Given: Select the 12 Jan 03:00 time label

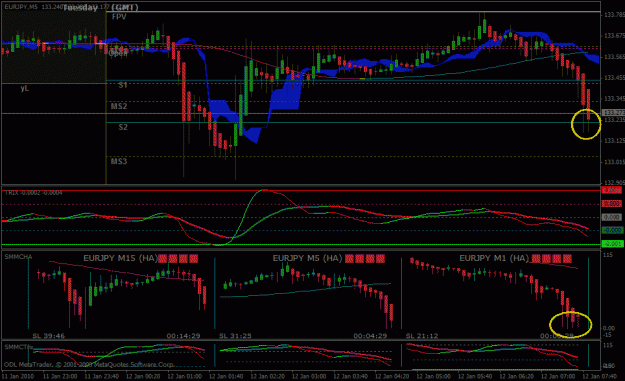Looking at the screenshot, I should [309, 376].
